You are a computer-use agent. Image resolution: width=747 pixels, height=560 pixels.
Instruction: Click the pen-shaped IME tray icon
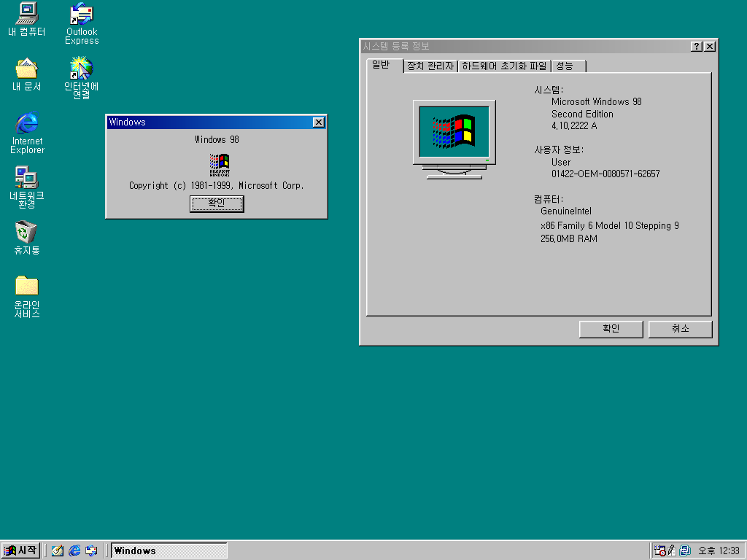pyautogui.click(x=672, y=551)
